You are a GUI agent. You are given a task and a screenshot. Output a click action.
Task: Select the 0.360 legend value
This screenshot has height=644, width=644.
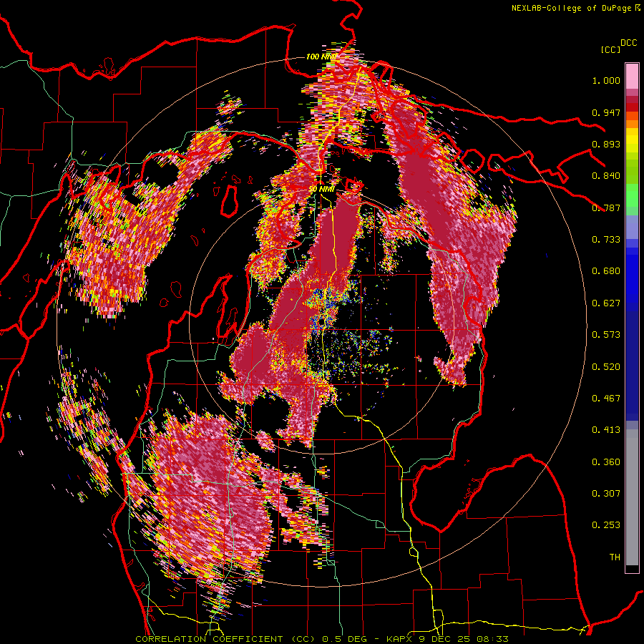606,462
